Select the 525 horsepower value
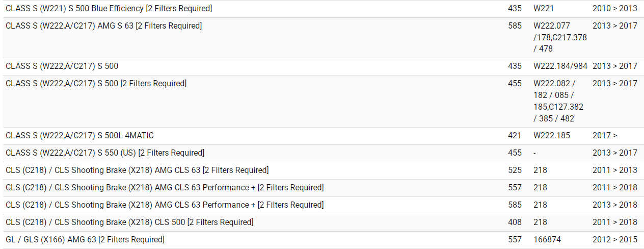The image size is (644, 249). (515, 170)
